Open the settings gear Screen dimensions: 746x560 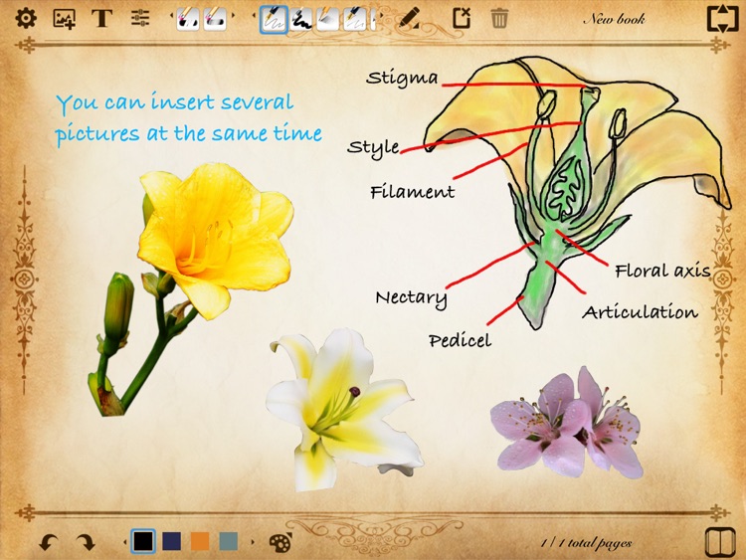point(26,18)
